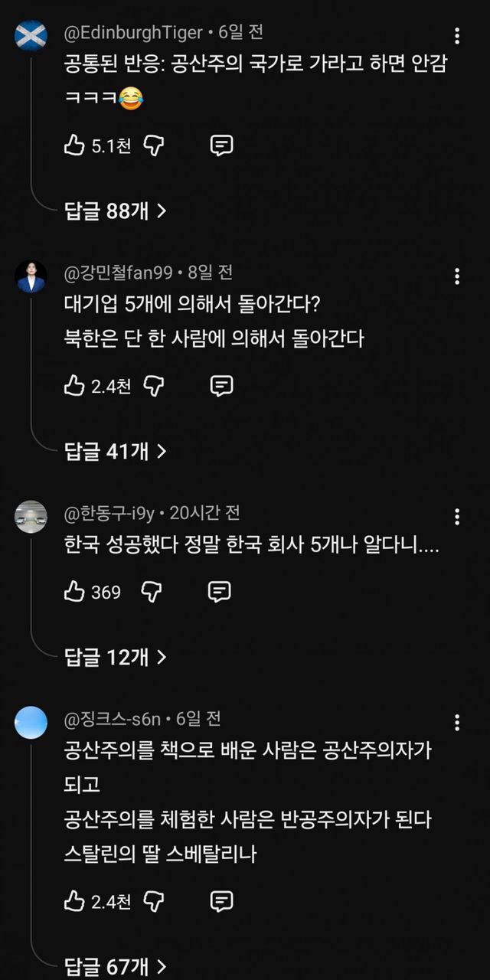Open three-dot menu for @징크스-s6n comment
Viewport: 490px width, 980px height.
pos(457,723)
